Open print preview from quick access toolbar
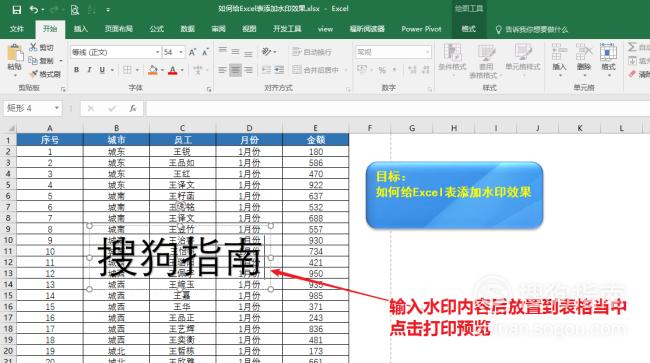650x363 pixels. 75,10
